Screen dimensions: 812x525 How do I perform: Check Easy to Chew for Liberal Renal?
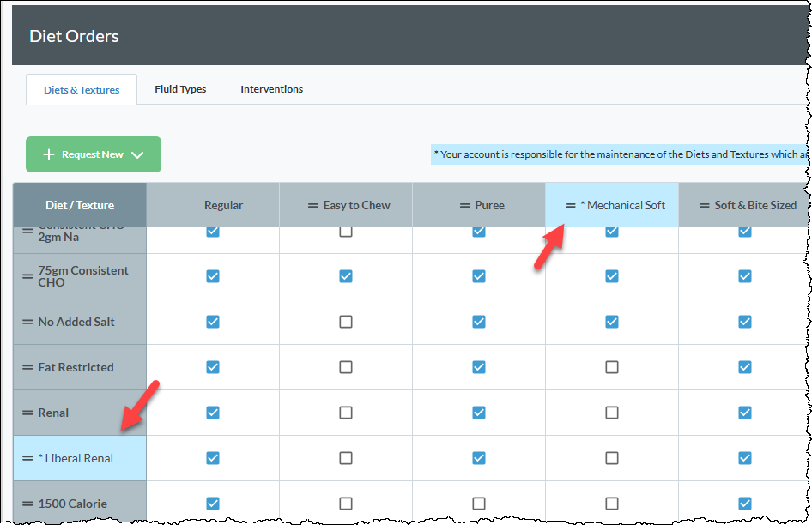coord(346,459)
